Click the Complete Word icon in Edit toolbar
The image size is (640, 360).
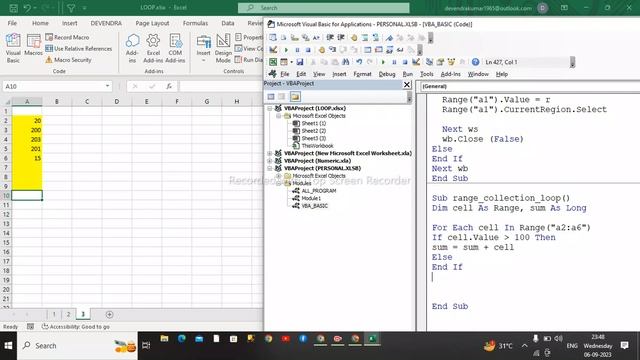pos(316,38)
